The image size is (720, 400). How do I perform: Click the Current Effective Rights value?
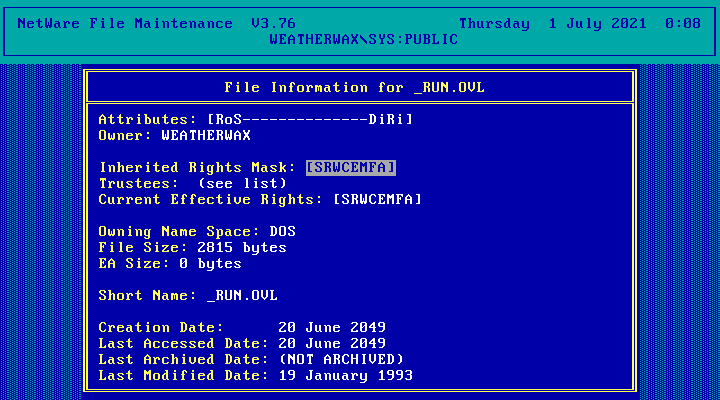pyautogui.click(x=376, y=199)
